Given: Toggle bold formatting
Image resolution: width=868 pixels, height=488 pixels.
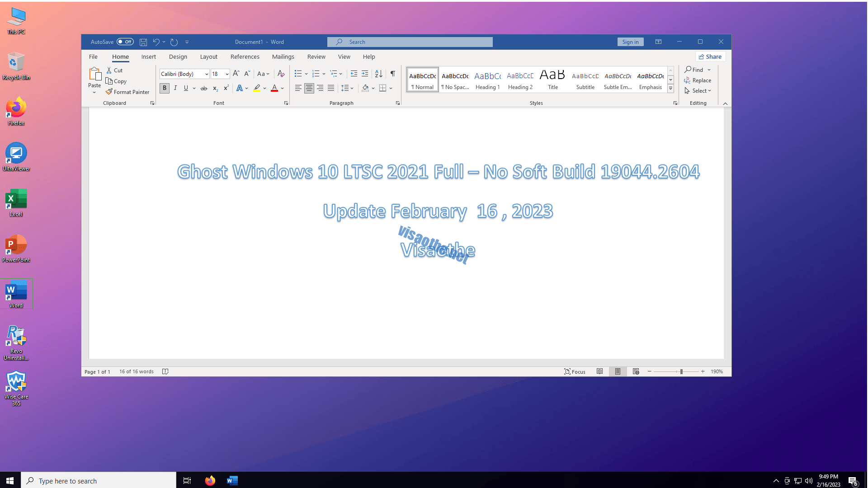Looking at the screenshot, I should coord(165,88).
